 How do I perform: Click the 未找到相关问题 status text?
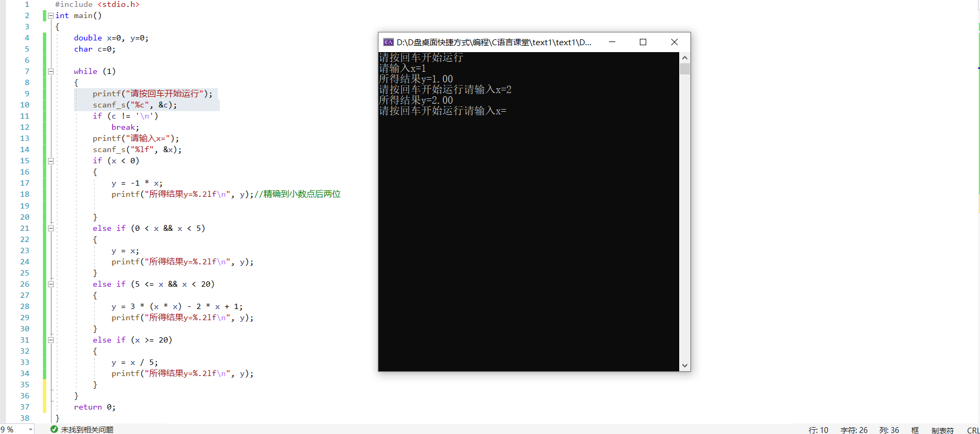point(87,429)
